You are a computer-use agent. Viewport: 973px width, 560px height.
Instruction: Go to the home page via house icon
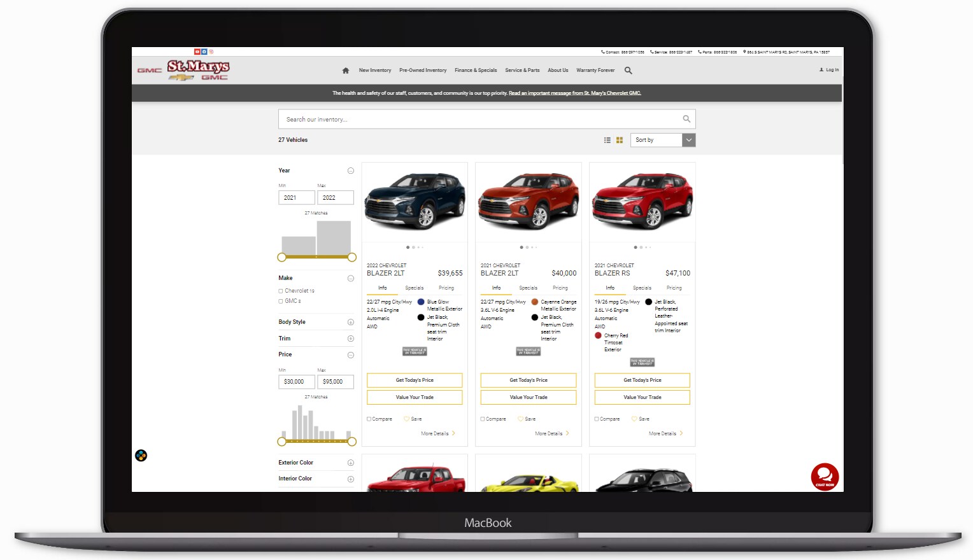coord(346,71)
